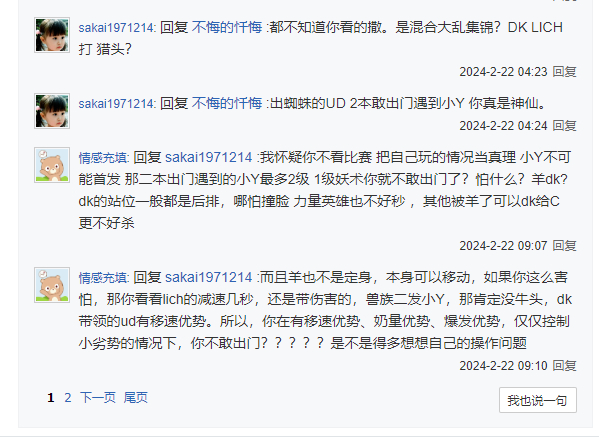Reply to the comment posted at 04:23
This screenshot has height=437, width=599.
pos(565,72)
